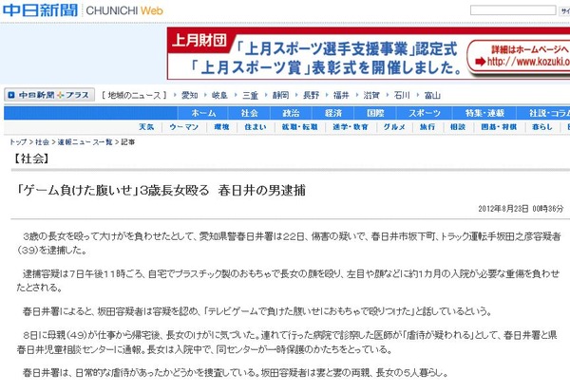
Task: Open 相談 in the sub-navigation
Action: coord(458,127)
